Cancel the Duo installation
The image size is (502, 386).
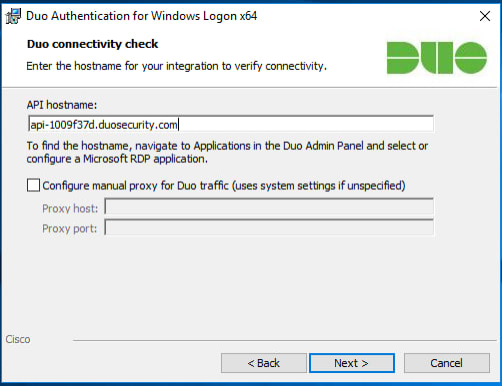447,363
